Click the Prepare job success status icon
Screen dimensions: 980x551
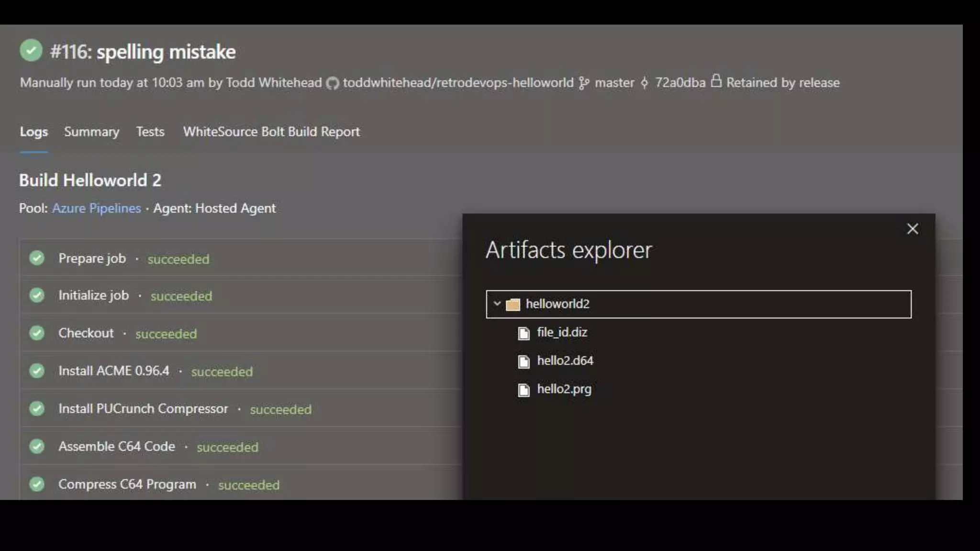point(37,258)
